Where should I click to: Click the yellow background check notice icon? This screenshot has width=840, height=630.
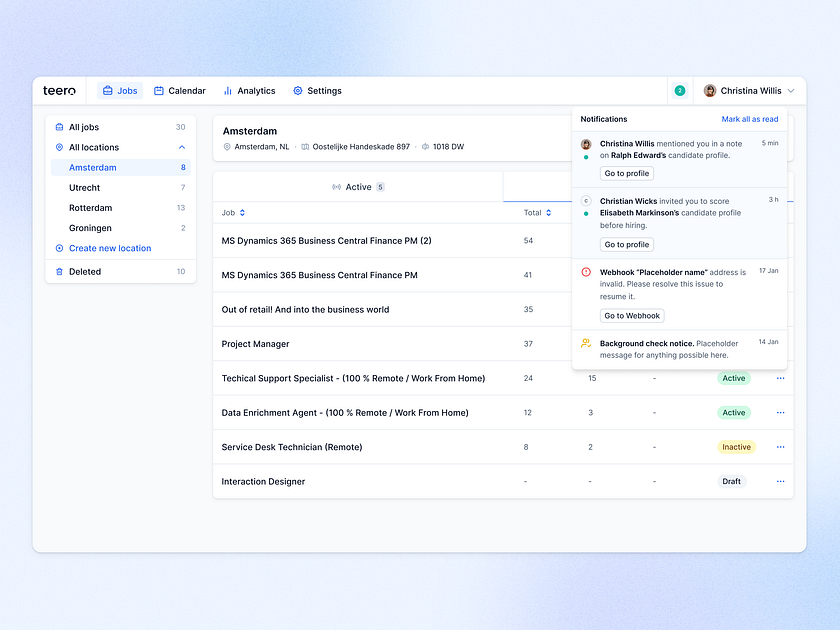click(x=587, y=344)
